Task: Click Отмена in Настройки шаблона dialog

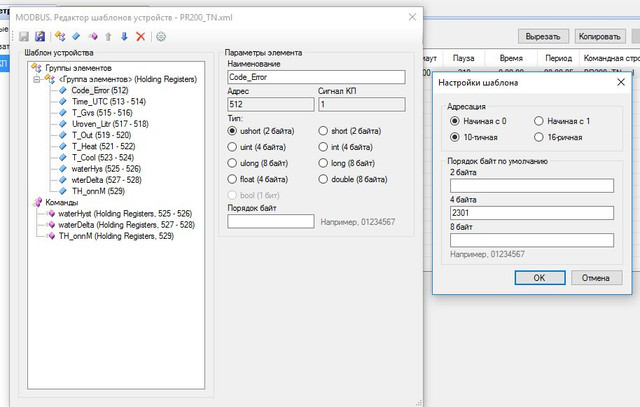Action: click(x=596, y=278)
